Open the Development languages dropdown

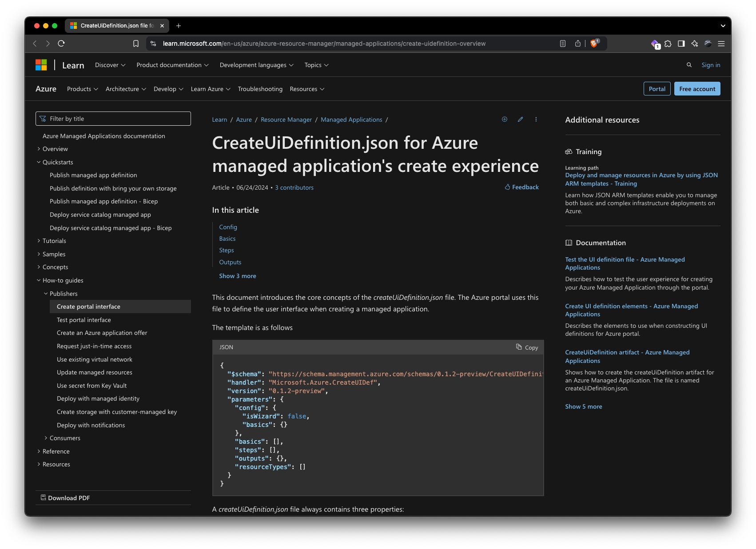(257, 65)
